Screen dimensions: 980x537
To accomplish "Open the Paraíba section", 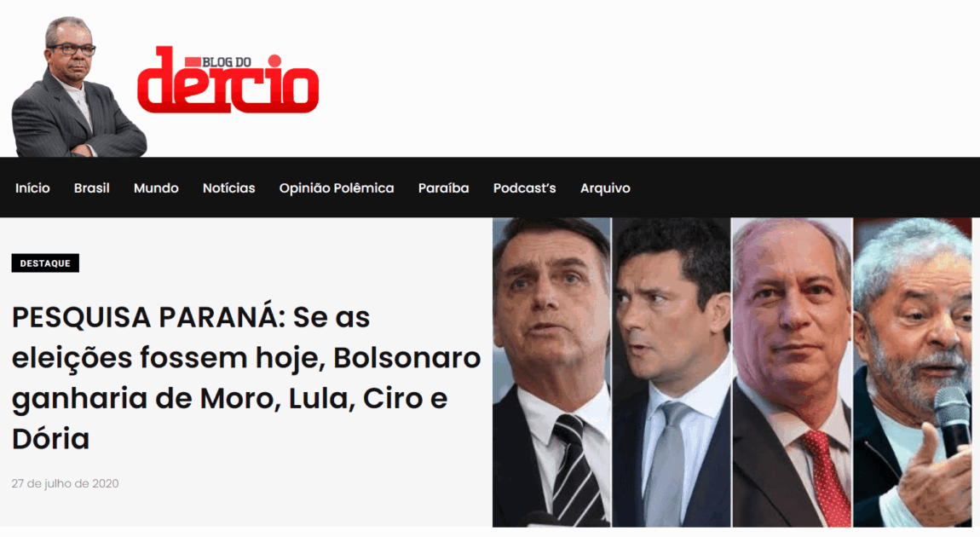I will point(444,188).
